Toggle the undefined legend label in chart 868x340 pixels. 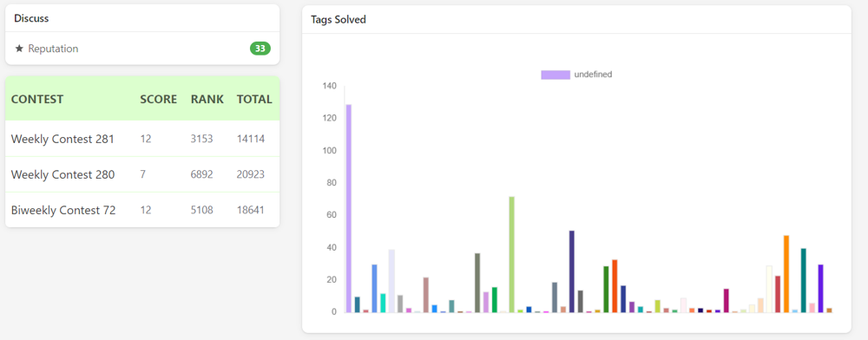click(x=593, y=75)
